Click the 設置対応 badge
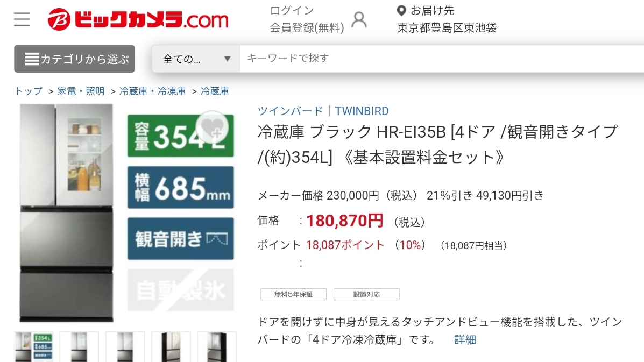The height and width of the screenshot is (362, 644). [x=366, y=294]
